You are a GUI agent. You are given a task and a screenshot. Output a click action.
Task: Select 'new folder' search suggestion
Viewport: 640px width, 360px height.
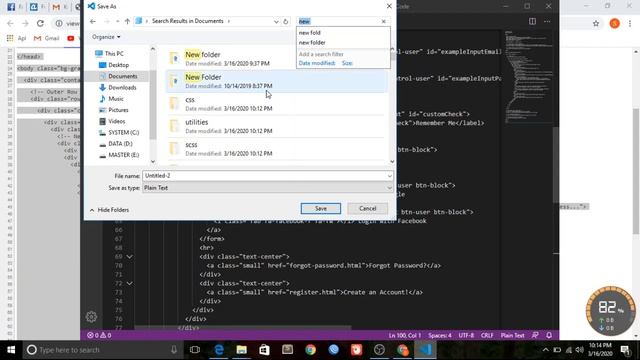coord(312,42)
